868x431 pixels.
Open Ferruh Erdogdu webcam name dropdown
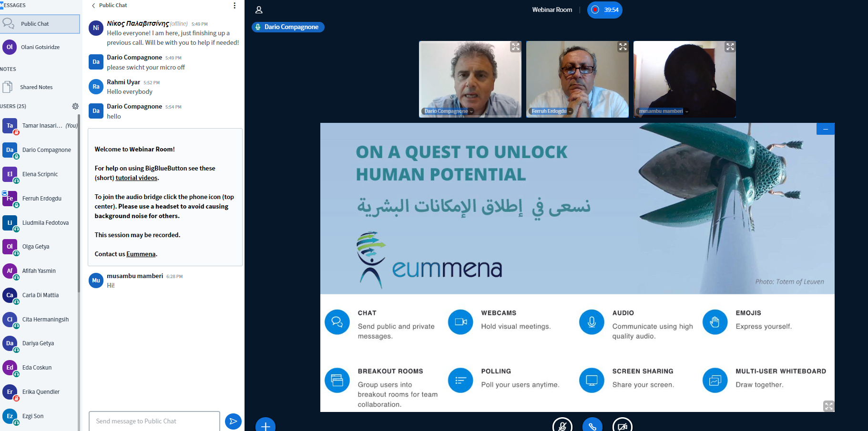(551, 111)
